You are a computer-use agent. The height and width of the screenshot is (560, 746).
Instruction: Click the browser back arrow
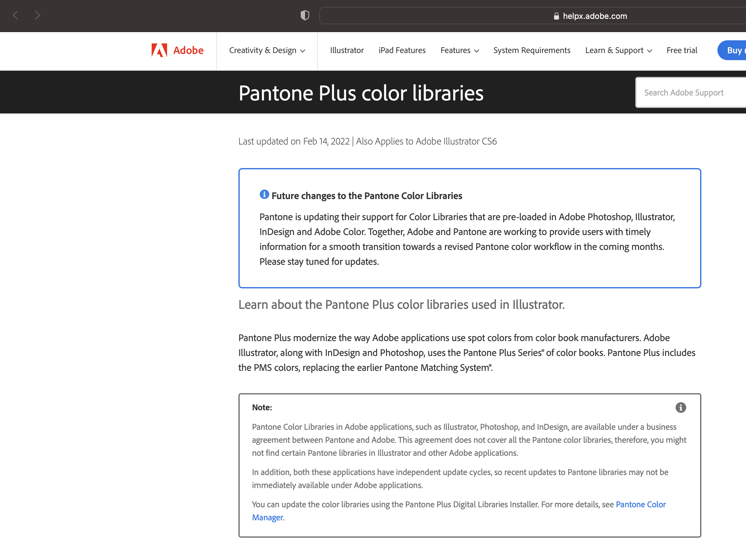point(16,15)
